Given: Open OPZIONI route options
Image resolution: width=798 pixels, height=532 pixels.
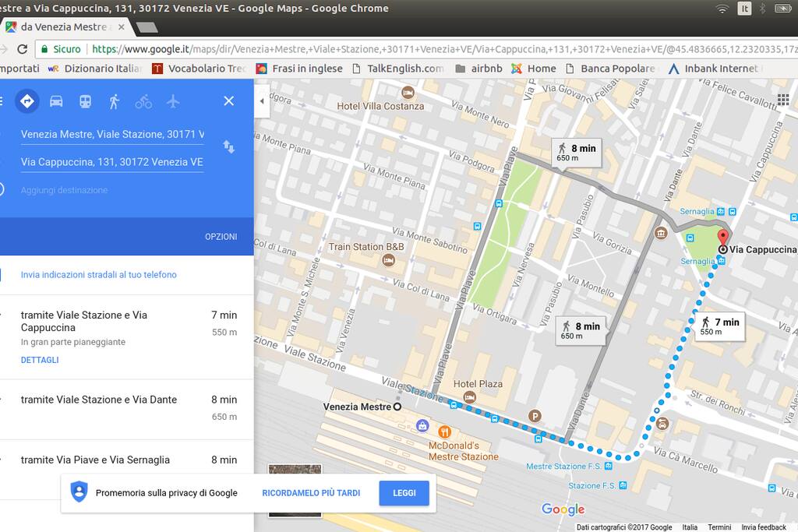Looking at the screenshot, I should click(221, 237).
